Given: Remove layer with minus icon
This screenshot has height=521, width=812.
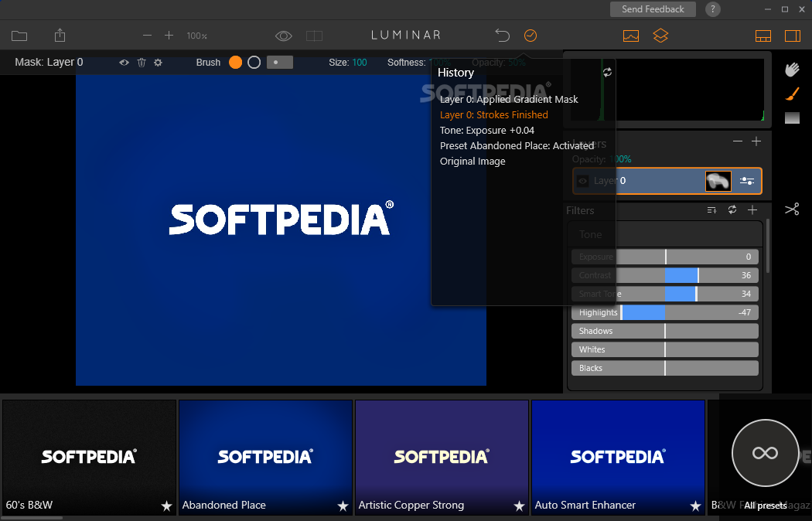Looking at the screenshot, I should click(738, 141).
